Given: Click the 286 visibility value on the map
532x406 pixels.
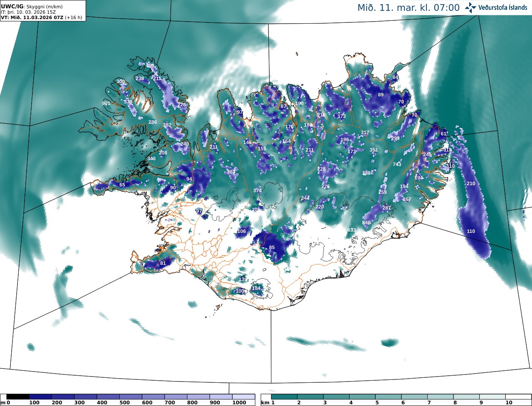Looking at the screenshot, I should (x=153, y=122).
